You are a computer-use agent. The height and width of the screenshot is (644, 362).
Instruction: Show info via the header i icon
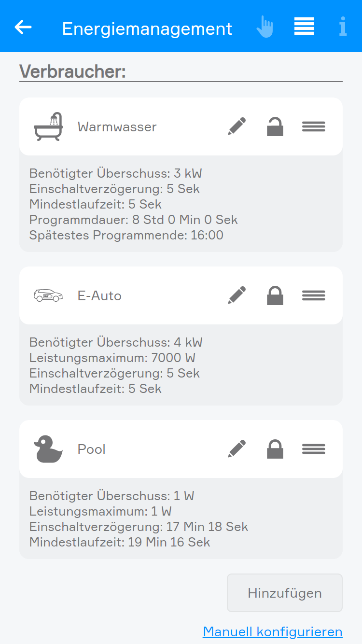click(x=343, y=27)
